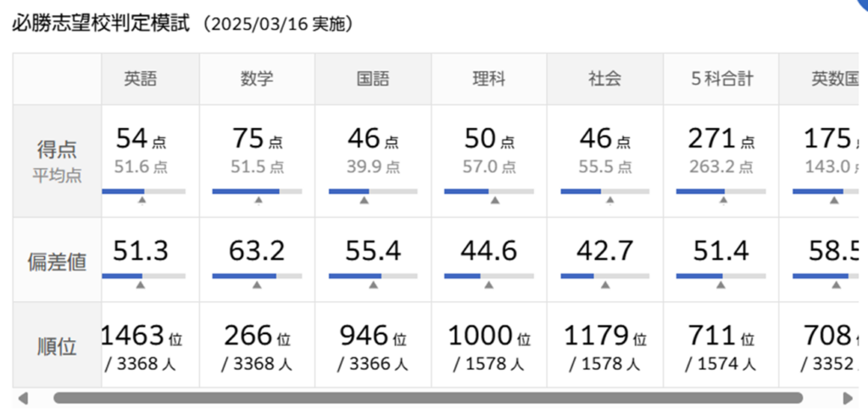868x418 pixels.
Task: Click the triangle marker under the 5科合計 score bar
Action: tap(722, 201)
